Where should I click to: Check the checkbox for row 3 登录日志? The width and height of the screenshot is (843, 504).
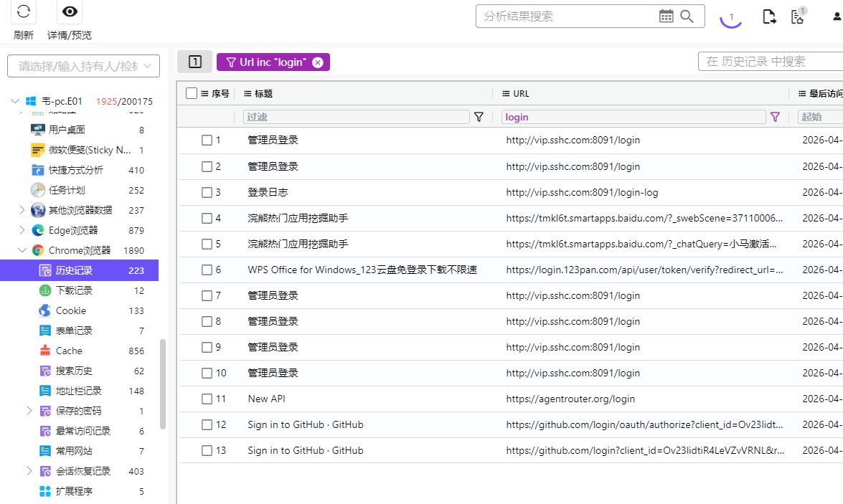[207, 192]
